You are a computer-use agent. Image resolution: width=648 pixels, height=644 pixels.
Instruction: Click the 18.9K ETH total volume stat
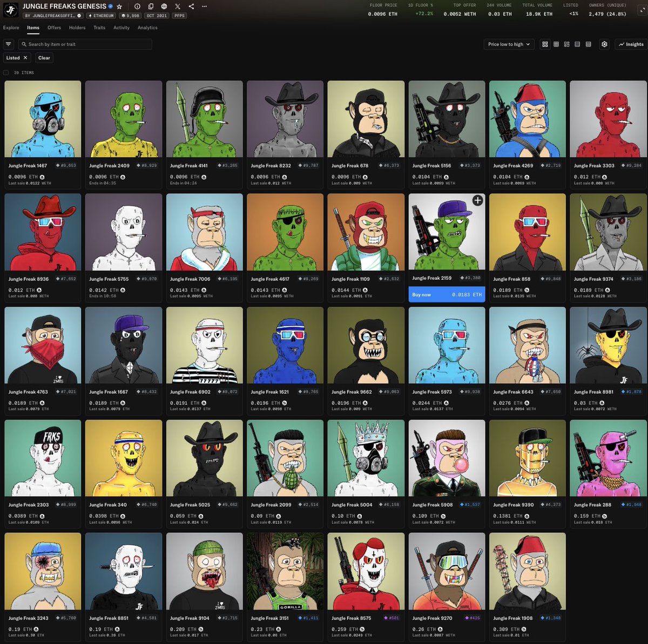click(x=539, y=14)
